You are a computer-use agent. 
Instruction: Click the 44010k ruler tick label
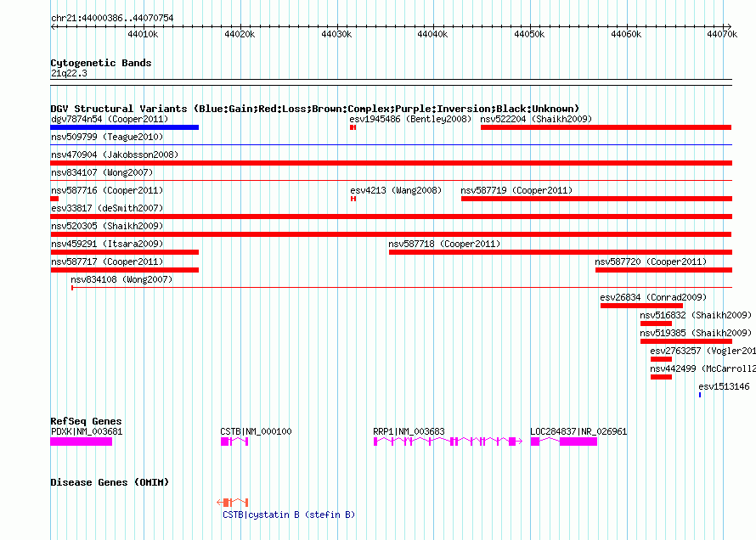143,34
